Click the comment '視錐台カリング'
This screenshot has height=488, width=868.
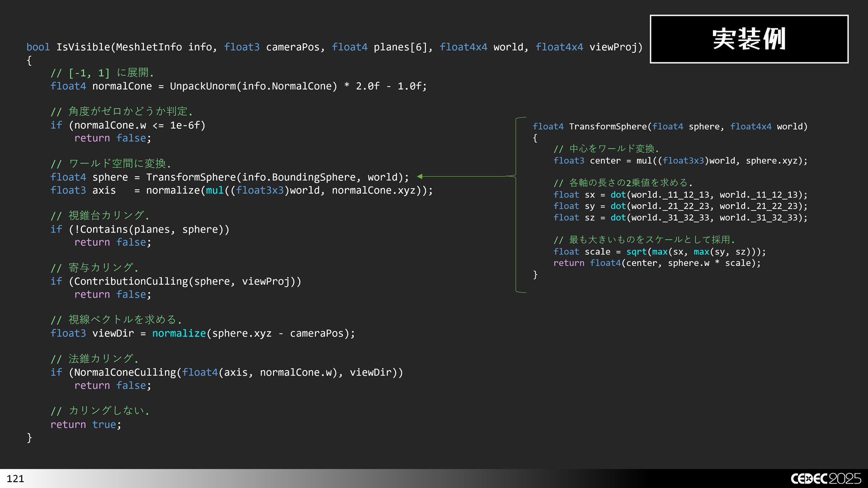pos(100,216)
